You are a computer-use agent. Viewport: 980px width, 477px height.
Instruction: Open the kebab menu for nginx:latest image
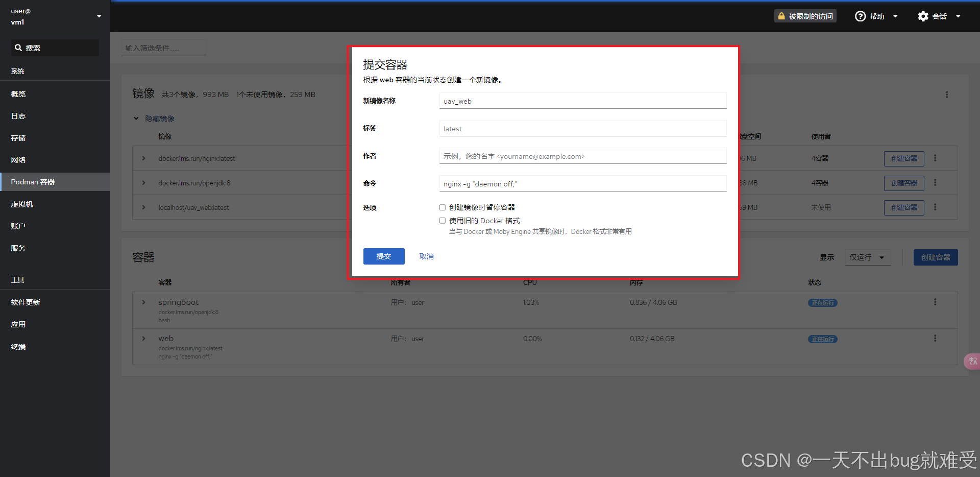(936, 158)
